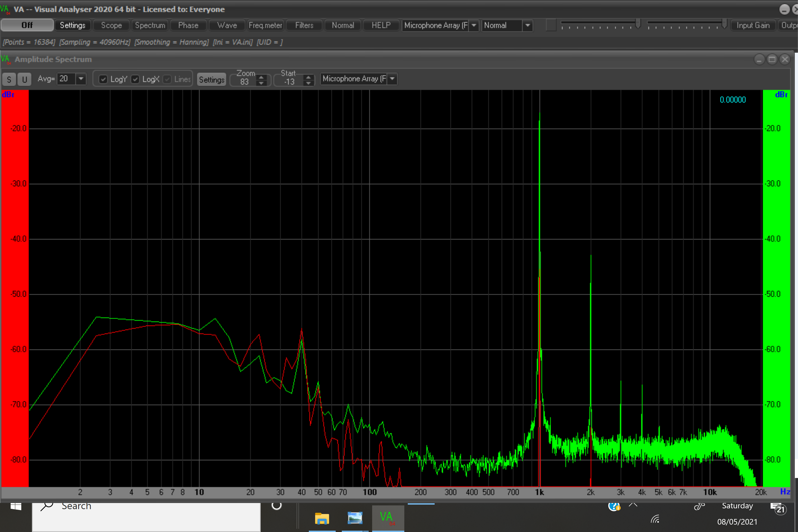
Task: Open the Filters panel
Action: 304,25
